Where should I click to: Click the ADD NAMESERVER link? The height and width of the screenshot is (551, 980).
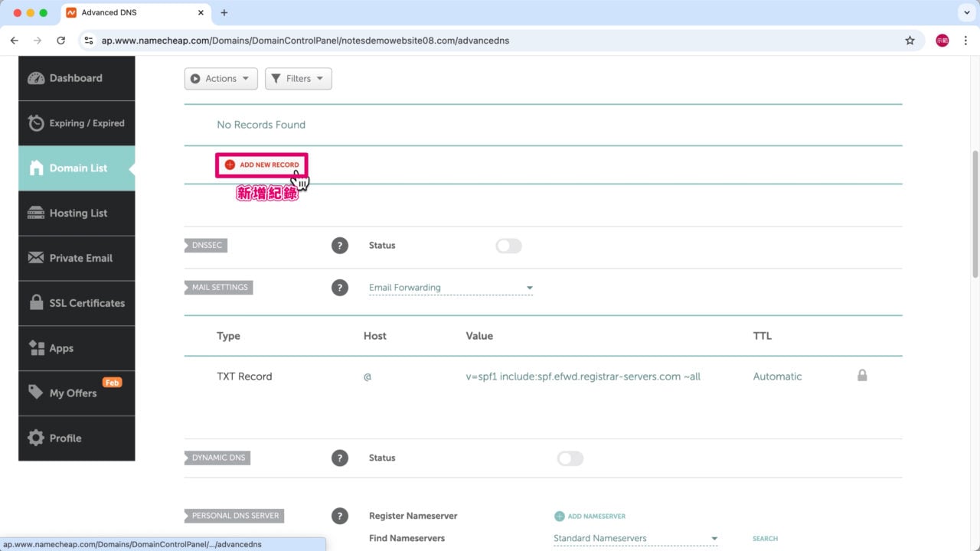click(x=590, y=516)
